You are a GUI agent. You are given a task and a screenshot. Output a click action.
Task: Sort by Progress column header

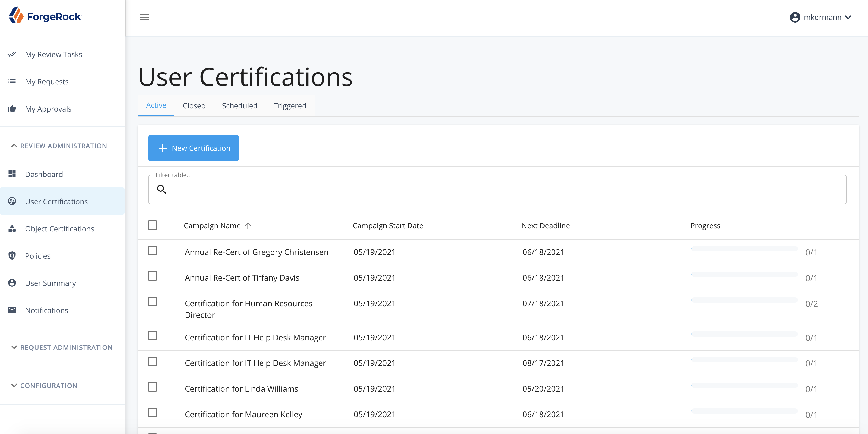click(705, 226)
